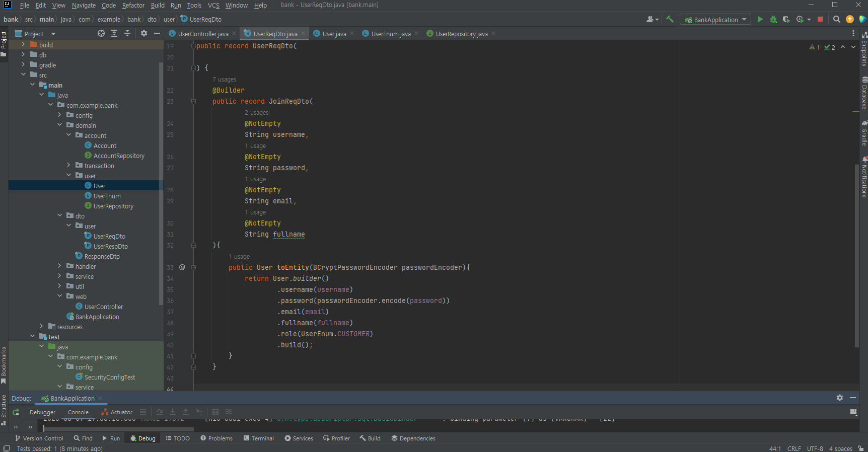Stop the running application
The image size is (868, 452).
click(x=820, y=20)
